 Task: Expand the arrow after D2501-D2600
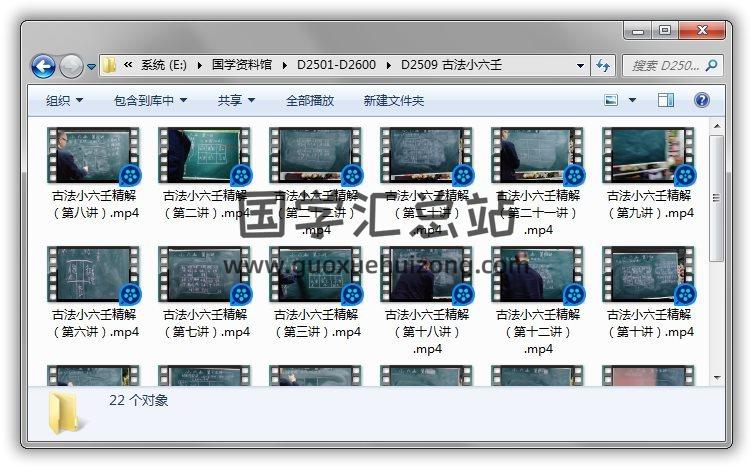389,65
